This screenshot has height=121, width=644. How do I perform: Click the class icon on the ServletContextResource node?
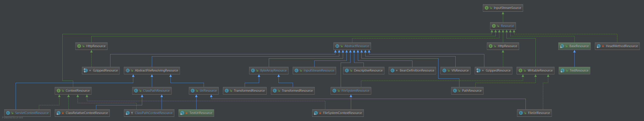pyautogui.click(x=8, y=113)
